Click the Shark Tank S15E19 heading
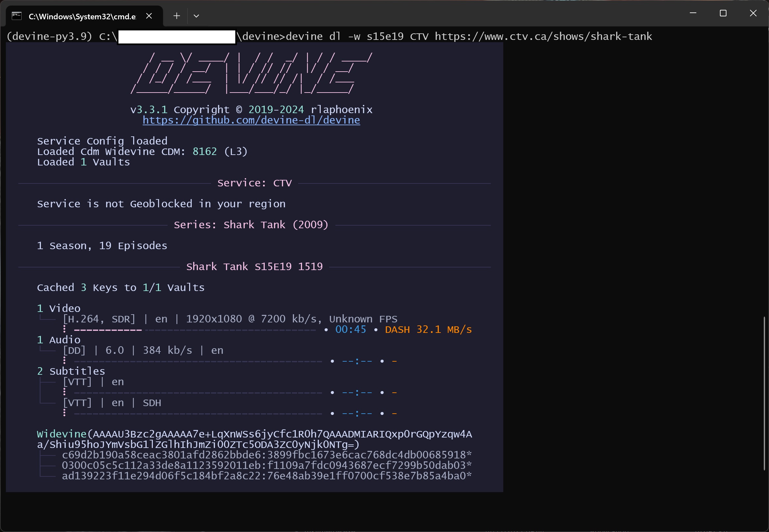Screen dimensions: 769x532 click(x=254, y=267)
